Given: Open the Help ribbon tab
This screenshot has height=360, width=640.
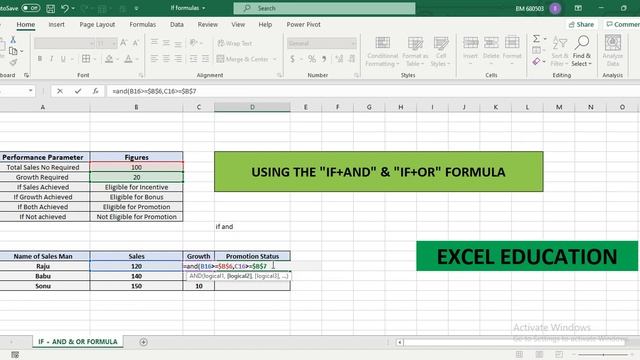Looking at the screenshot, I should point(265,24).
